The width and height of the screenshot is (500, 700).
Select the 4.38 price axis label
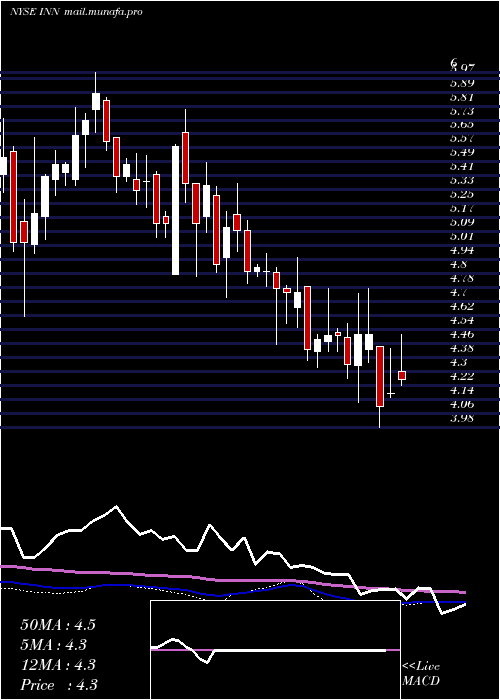(x=462, y=348)
